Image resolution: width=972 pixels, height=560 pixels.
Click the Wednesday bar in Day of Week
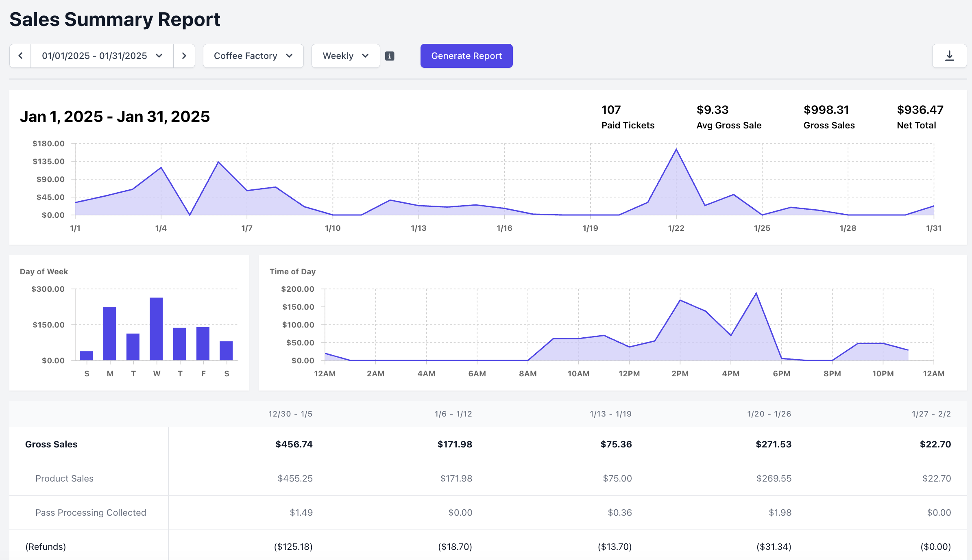click(x=156, y=329)
